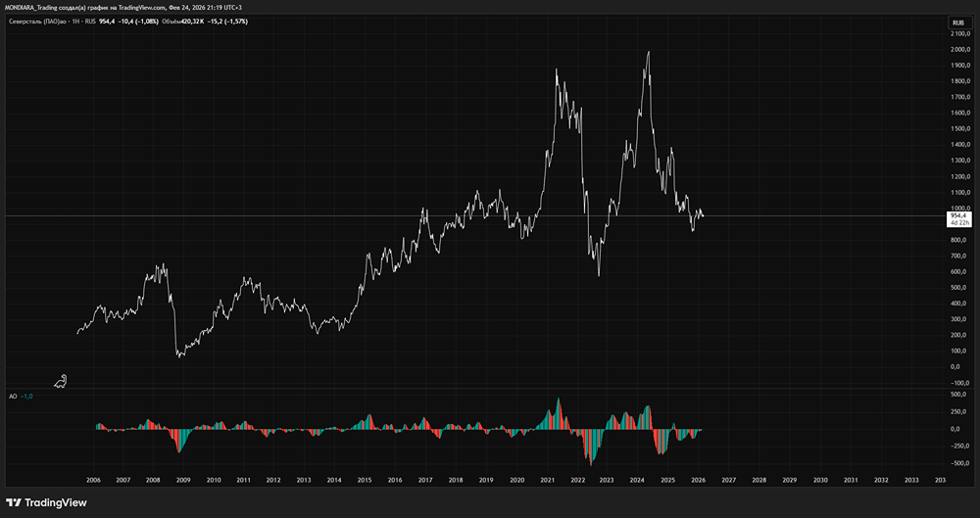
Task: Click the 2 000,0 price axis label
Action: pos(959,50)
